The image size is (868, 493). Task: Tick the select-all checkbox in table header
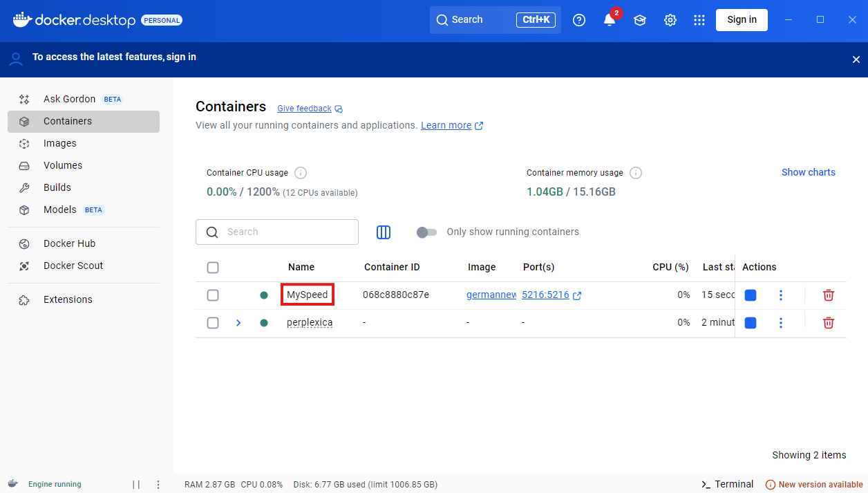[x=213, y=268]
